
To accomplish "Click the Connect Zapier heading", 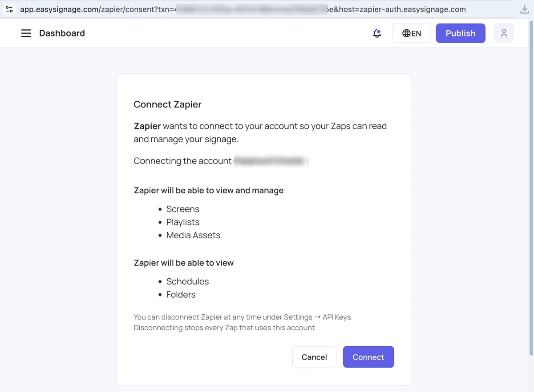I will click(x=167, y=104).
